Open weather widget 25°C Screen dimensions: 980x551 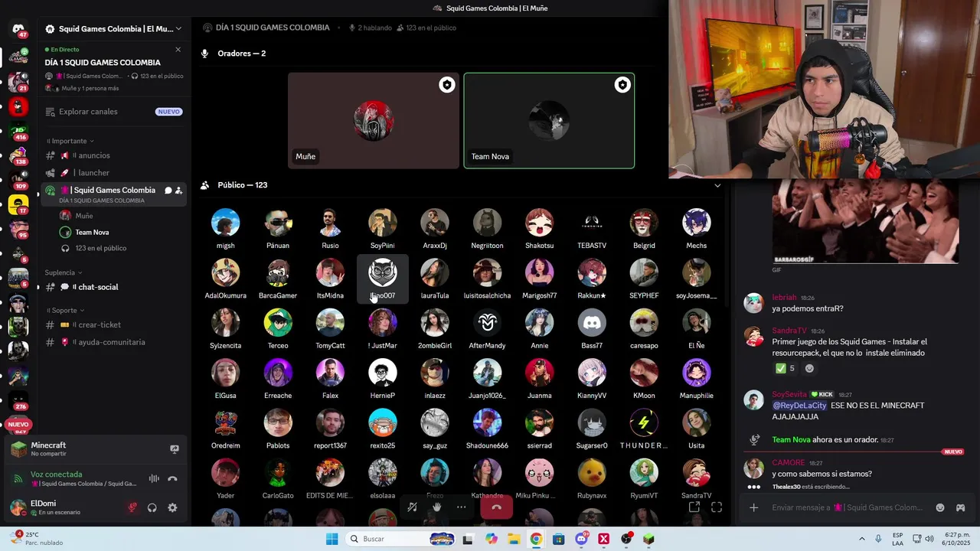[37, 539]
